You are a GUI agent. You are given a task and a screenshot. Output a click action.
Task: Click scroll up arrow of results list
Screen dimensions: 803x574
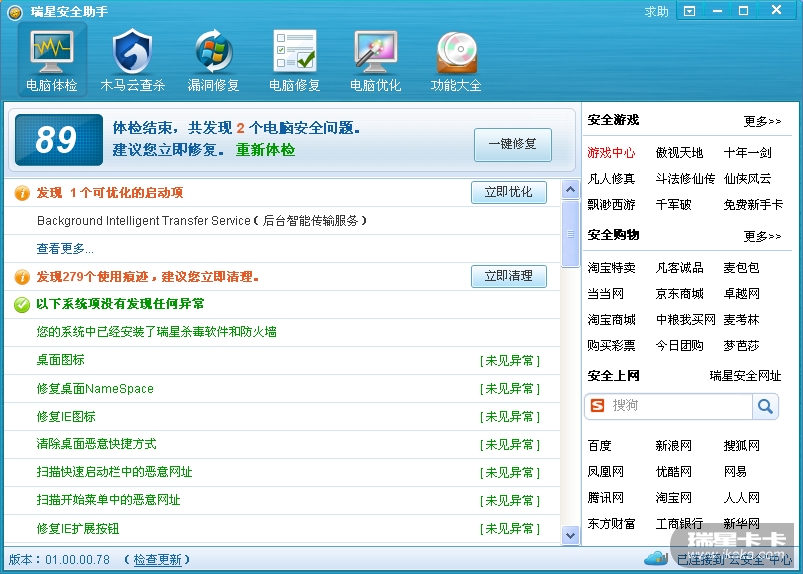570,190
